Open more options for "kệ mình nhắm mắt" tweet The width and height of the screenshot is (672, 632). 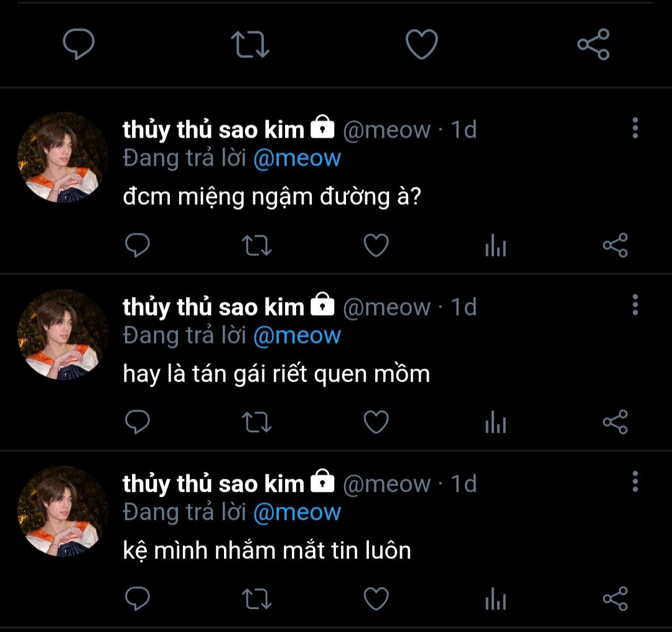635,481
